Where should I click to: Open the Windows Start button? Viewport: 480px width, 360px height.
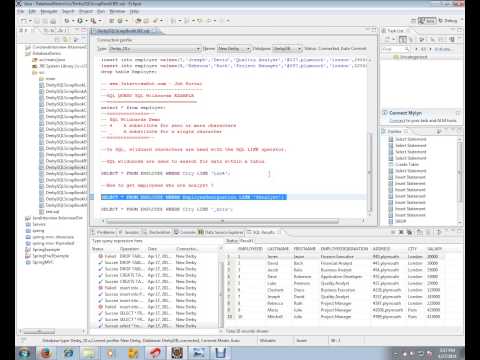[x=25, y=353]
